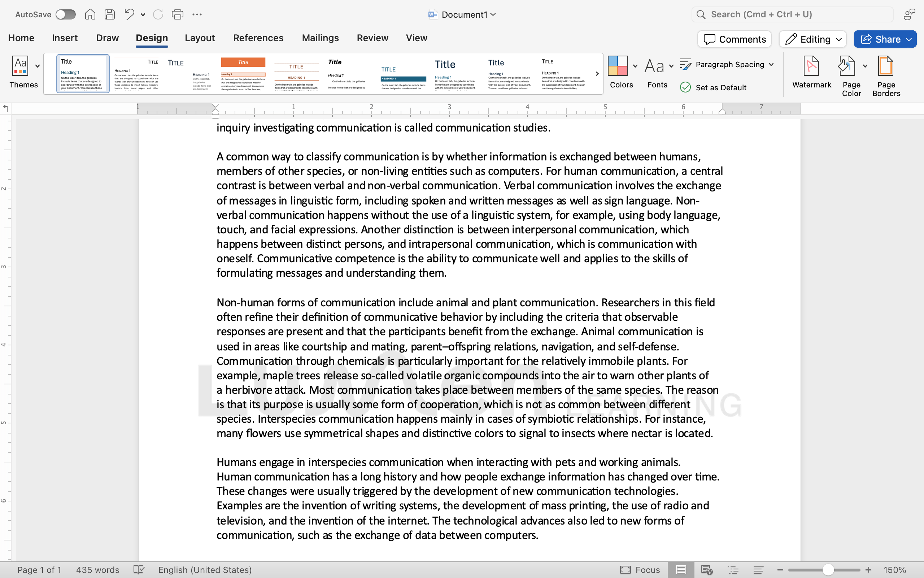This screenshot has height=578, width=924.
Task: Click the zoom in plus button
Action: pyautogui.click(x=868, y=570)
